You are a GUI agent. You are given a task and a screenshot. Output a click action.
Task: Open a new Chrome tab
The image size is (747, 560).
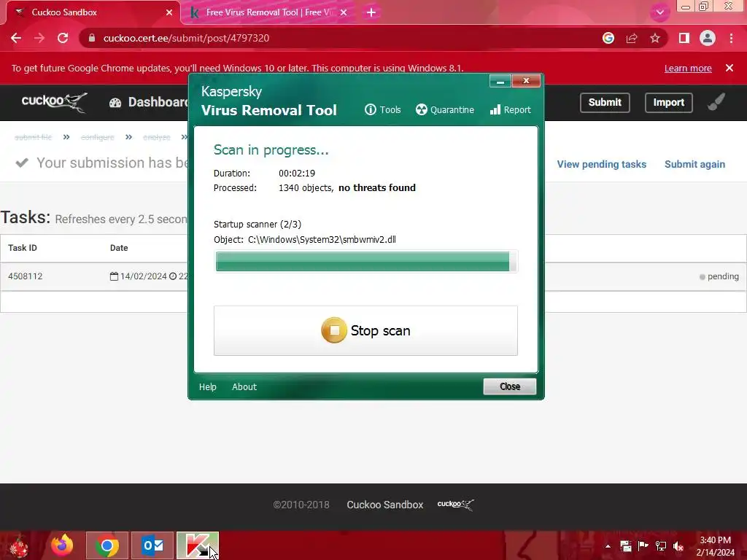pyautogui.click(x=371, y=13)
